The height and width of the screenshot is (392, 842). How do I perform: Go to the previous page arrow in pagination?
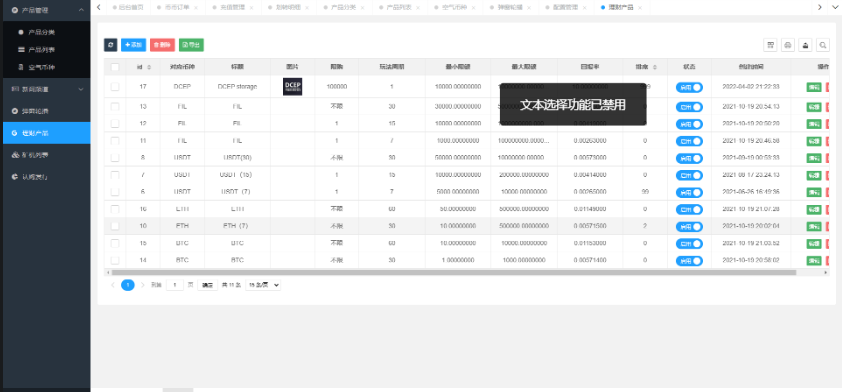pos(113,285)
